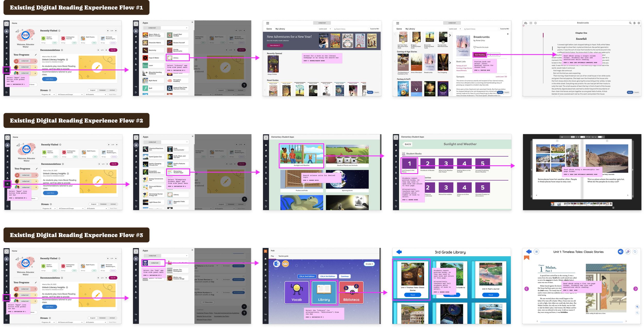Select the Caminos option in Hub

click(x=345, y=276)
